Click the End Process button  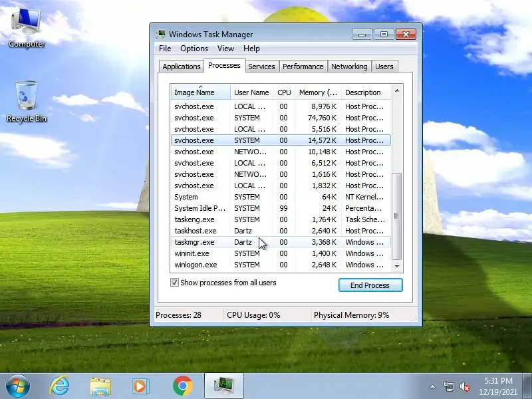click(370, 285)
